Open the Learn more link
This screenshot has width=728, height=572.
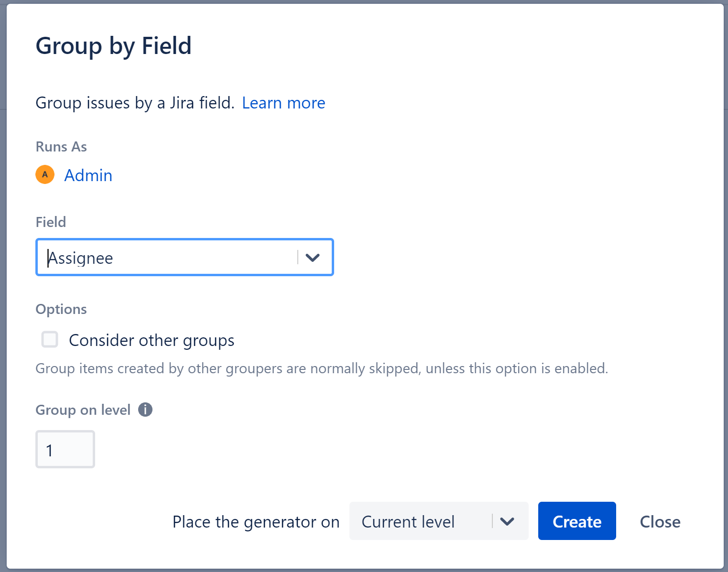(283, 103)
